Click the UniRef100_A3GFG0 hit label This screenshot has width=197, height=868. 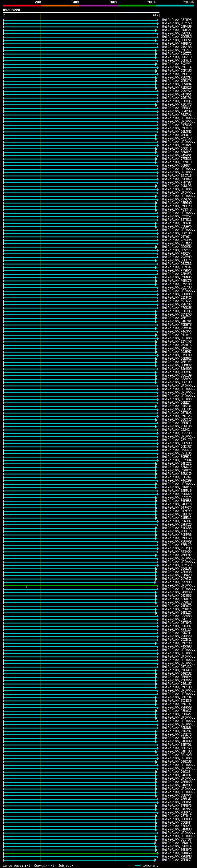pos(177,426)
